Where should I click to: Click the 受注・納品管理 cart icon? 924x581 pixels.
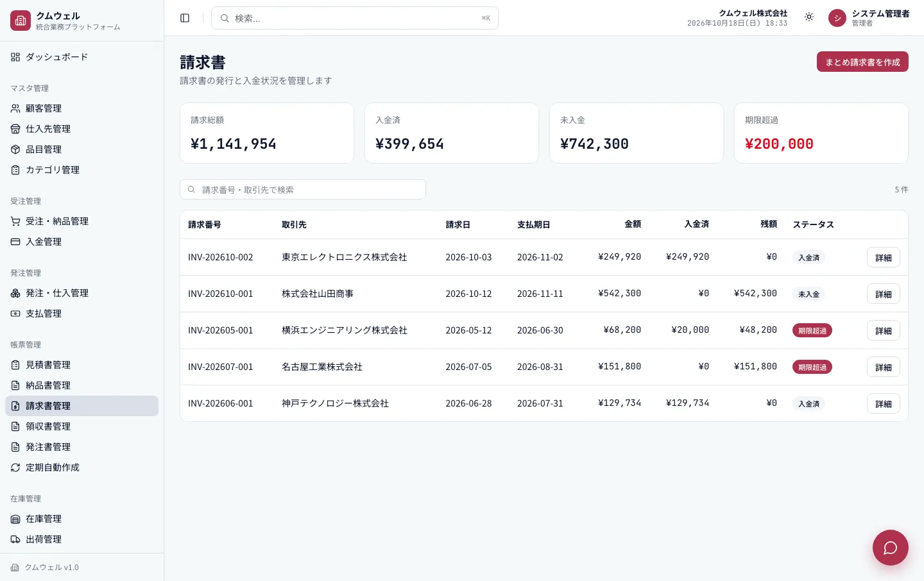(x=15, y=221)
